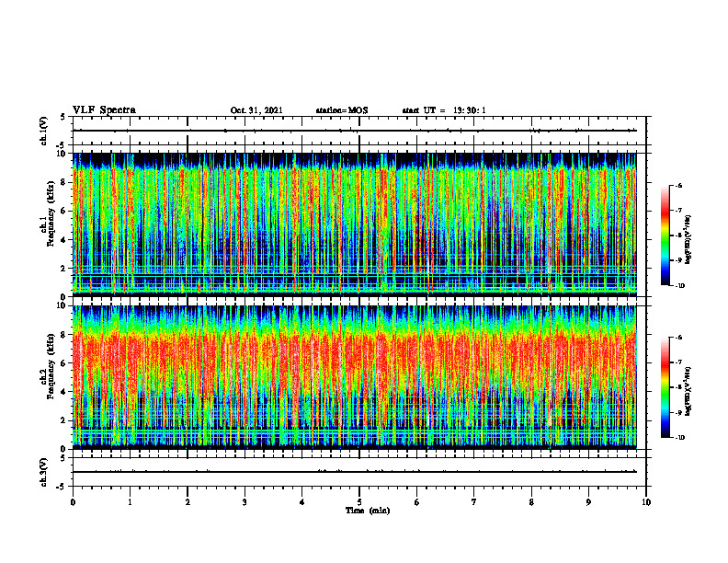This screenshot has width=728, height=563.
Task: Click inside the ch.2 spectrogram panel
Action: click(355, 377)
